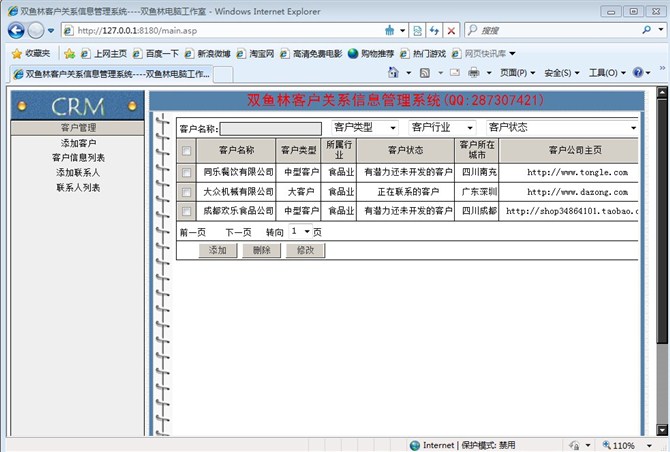Open 添加客户 in the sidebar
Image resolution: width=670 pixels, height=452 pixels.
(x=78, y=143)
